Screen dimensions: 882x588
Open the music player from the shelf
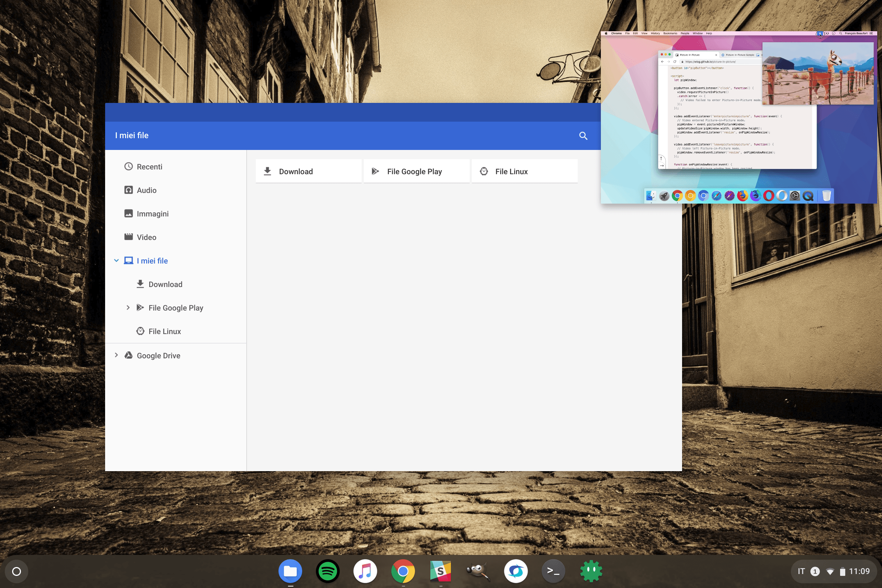tap(365, 571)
